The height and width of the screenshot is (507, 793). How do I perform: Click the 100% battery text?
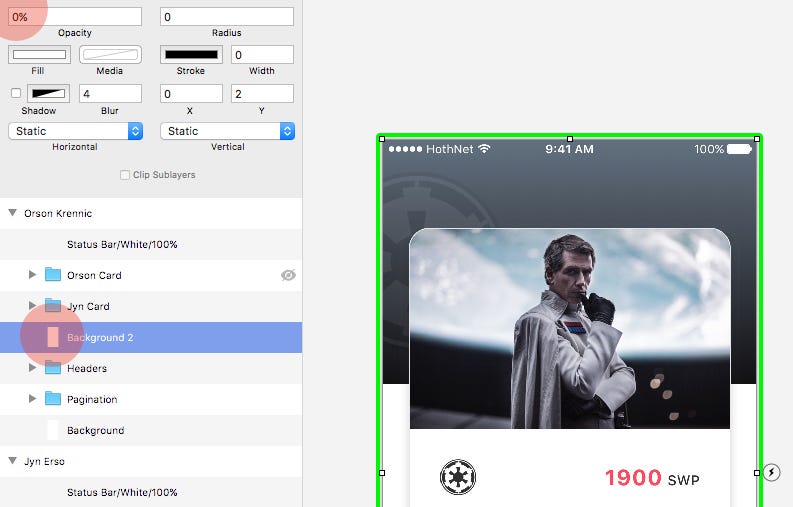[709, 149]
